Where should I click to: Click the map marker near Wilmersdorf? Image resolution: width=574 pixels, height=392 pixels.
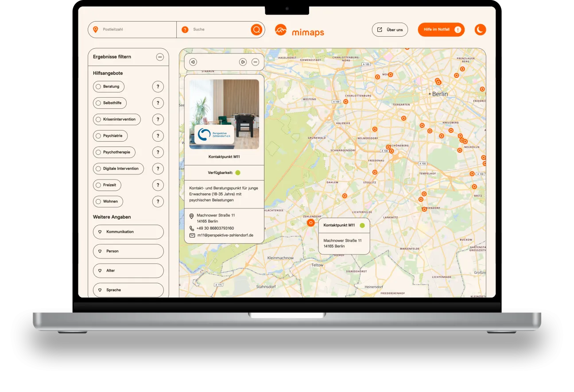(375, 129)
